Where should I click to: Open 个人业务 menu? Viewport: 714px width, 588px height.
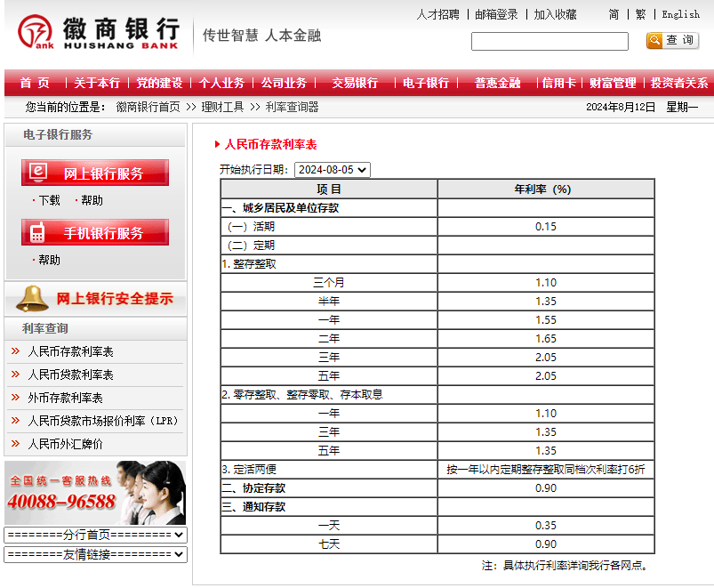coord(221,83)
